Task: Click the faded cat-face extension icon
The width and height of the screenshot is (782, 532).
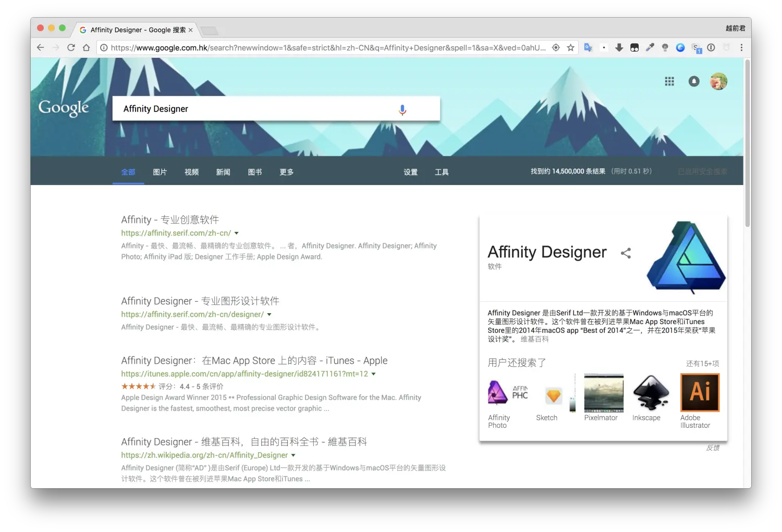Action: pyautogui.click(x=726, y=47)
